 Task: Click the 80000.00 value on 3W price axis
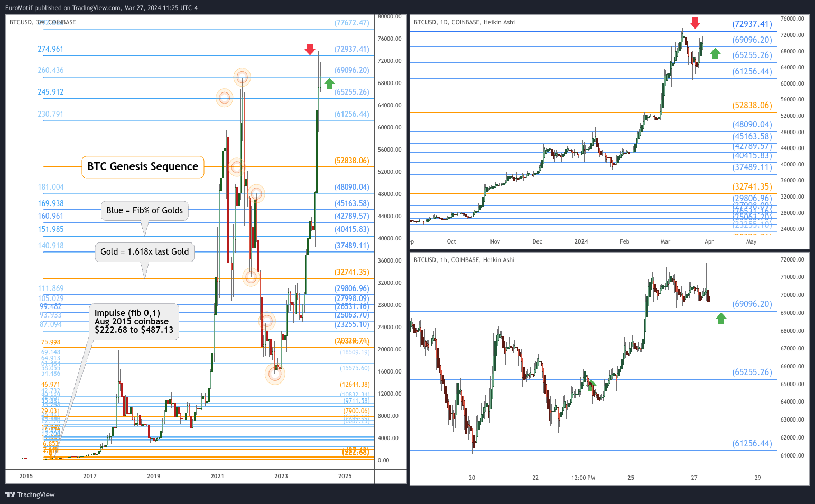coord(390,16)
